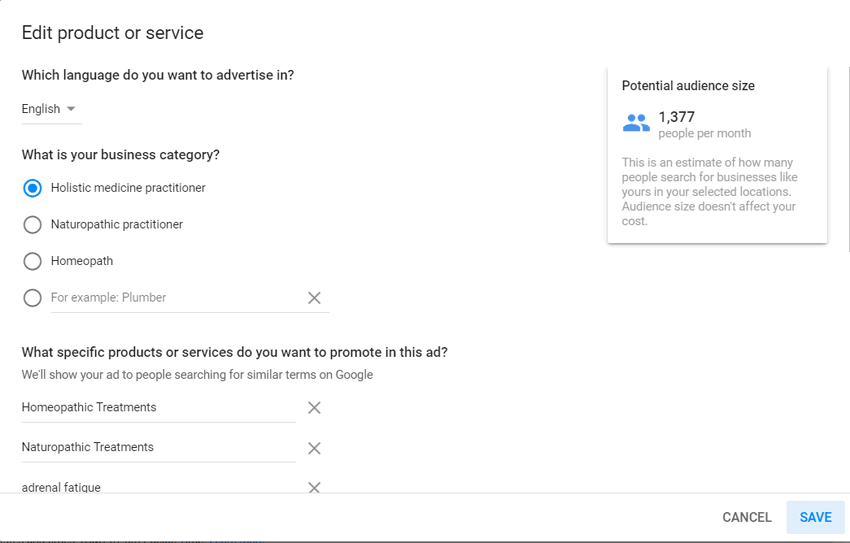Select Holistic medicine practitioner radio button
The width and height of the screenshot is (850, 543).
(33, 188)
